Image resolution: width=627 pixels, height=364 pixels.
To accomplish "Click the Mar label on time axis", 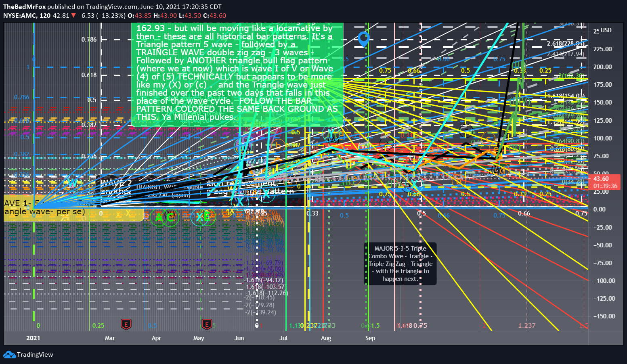I will pos(110,338).
